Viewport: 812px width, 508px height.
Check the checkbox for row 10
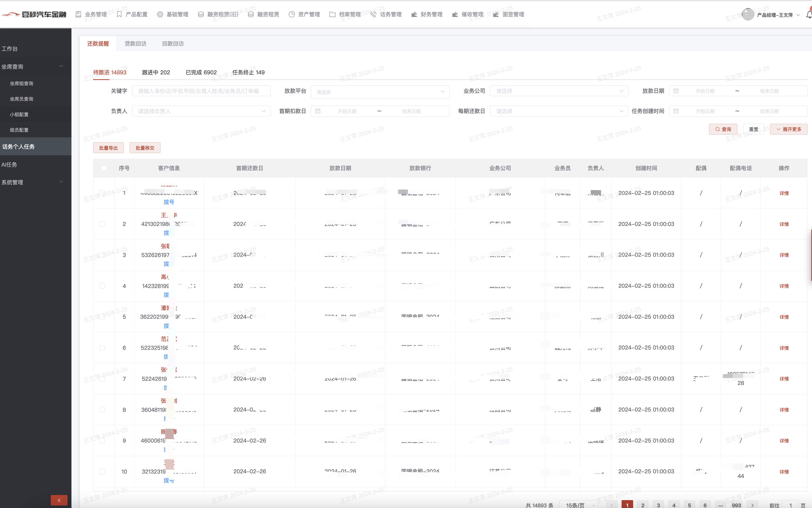coord(102,471)
